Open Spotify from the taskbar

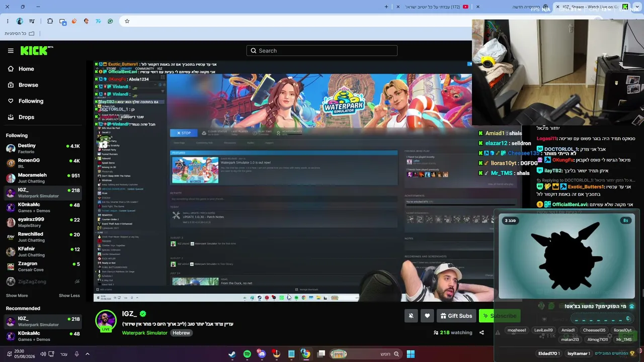(x=247, y=354)
